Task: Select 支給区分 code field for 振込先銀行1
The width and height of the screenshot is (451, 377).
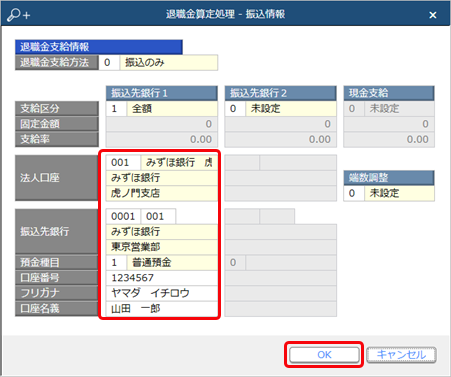Action: coord(116,109)
